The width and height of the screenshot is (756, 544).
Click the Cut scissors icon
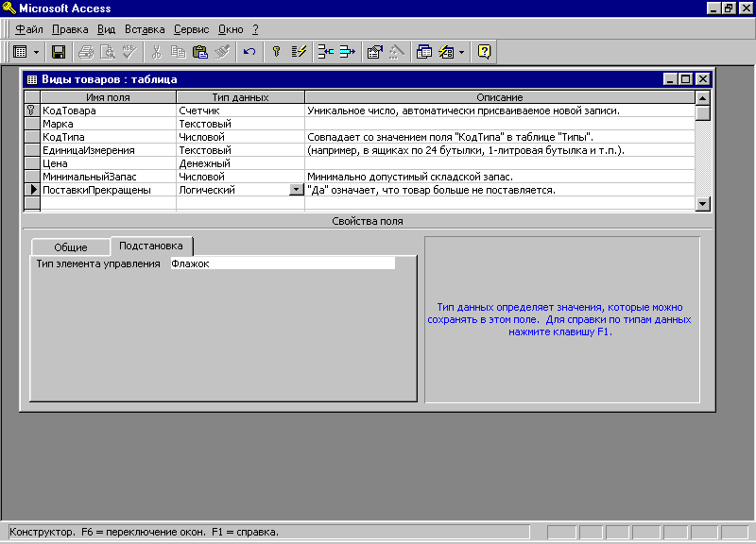tap(156, 52)
